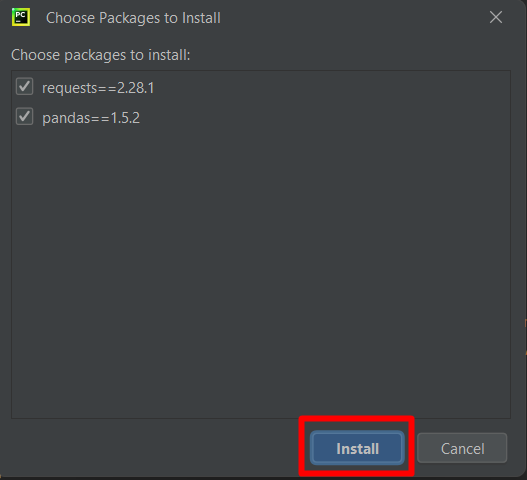Click the 'Choose packages to install:' label
The width and height of the screenshot is (527, 480).
tap(100, 55)
